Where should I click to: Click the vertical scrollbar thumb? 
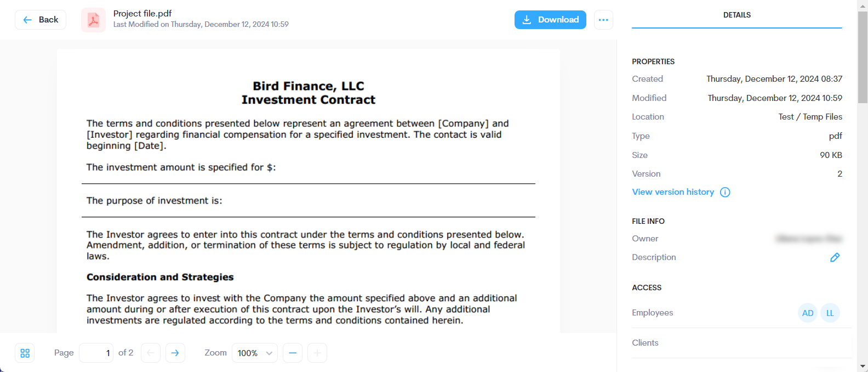pos(863,57)
